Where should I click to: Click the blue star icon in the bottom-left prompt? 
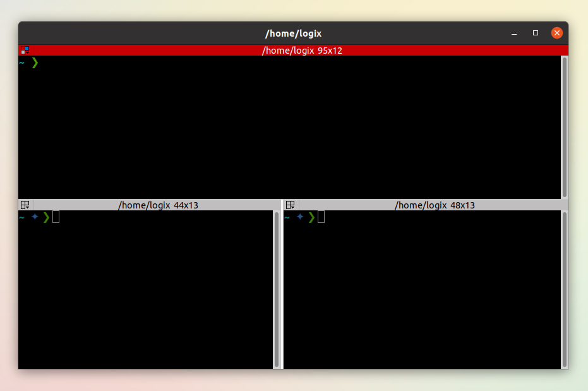point(34,217)
